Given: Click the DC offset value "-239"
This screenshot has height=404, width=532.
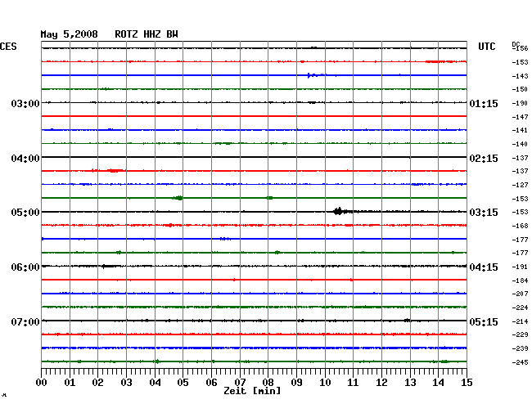Looking at the screenshot, I should [x=520, y=348].
